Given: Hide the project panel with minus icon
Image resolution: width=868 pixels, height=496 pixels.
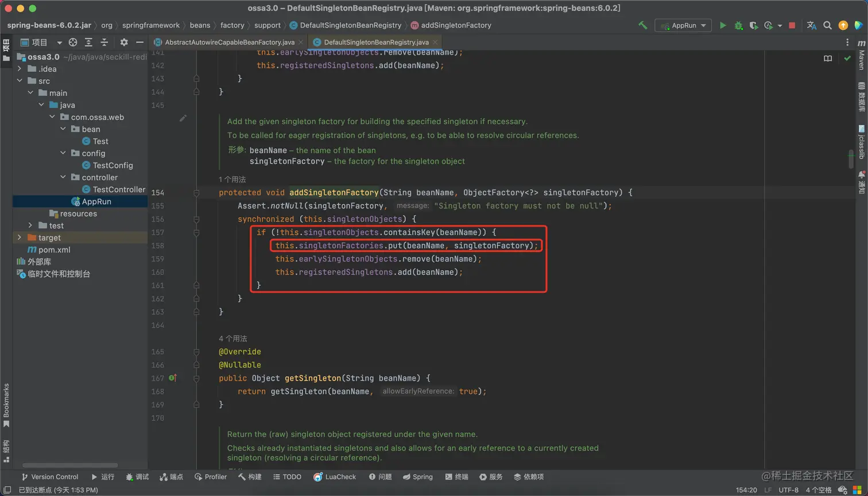Looking at the screenshot, I should 139,42.
